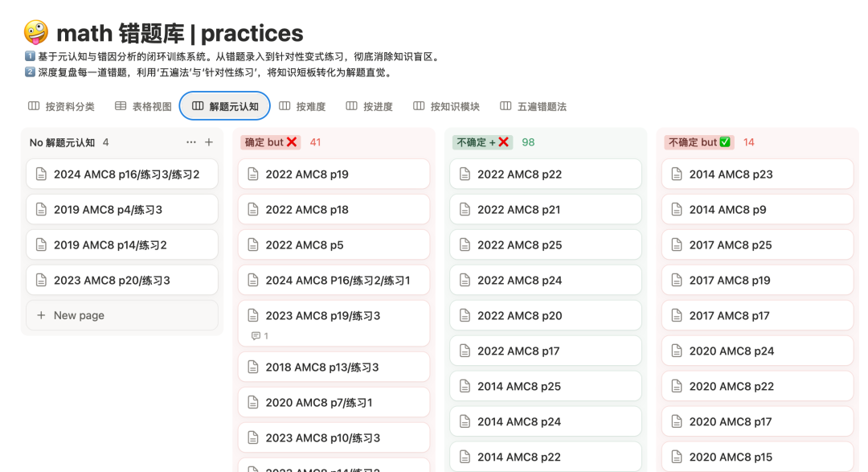Open the 按知识模块 view tab
868x472 pixels.
(446, 106)
